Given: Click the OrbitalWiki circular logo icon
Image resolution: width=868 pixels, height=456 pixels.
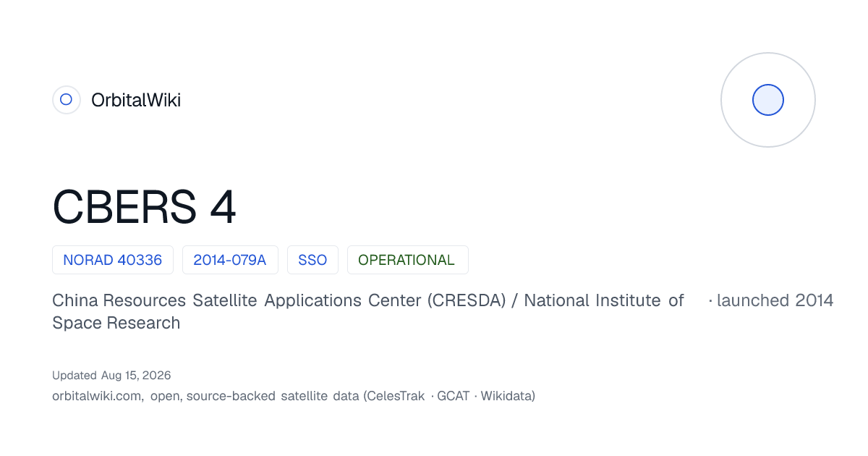Looking at the screenshot, I should [66, 100].
